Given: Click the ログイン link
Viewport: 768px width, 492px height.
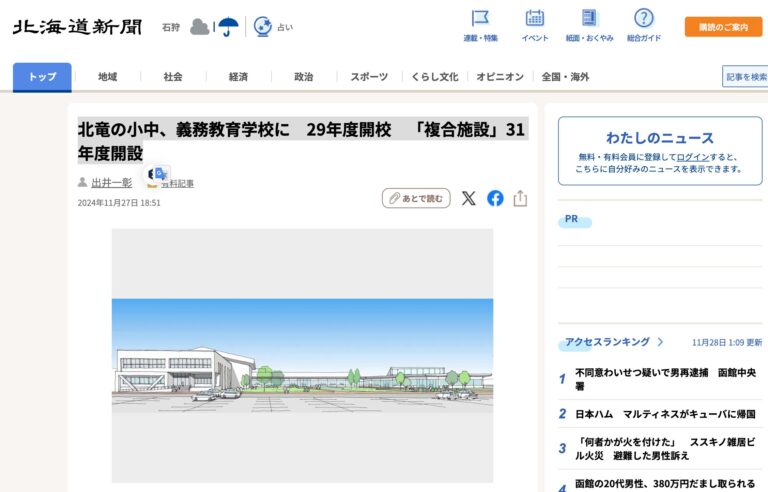Looking at the screenshot, I should coord(692,157).
